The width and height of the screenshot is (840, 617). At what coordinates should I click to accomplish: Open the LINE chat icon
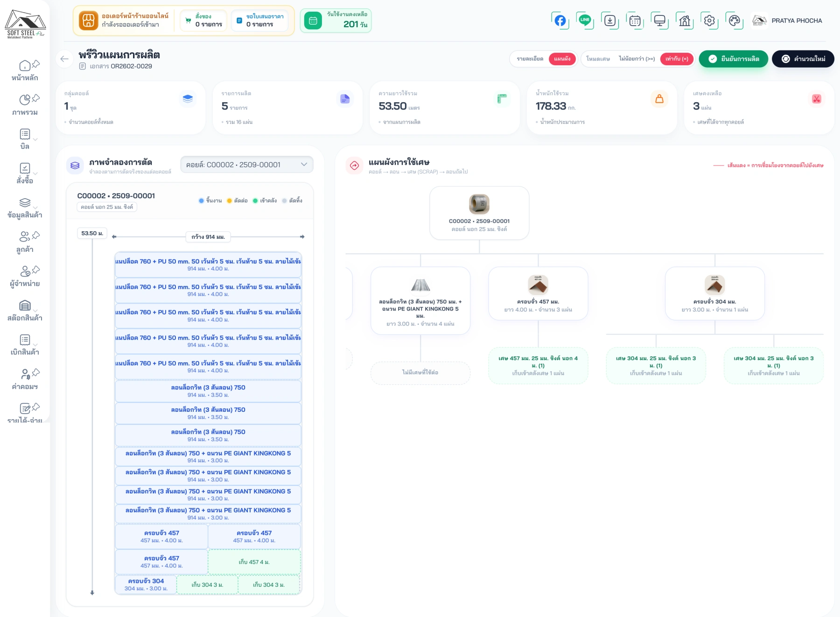click(585, 20)
